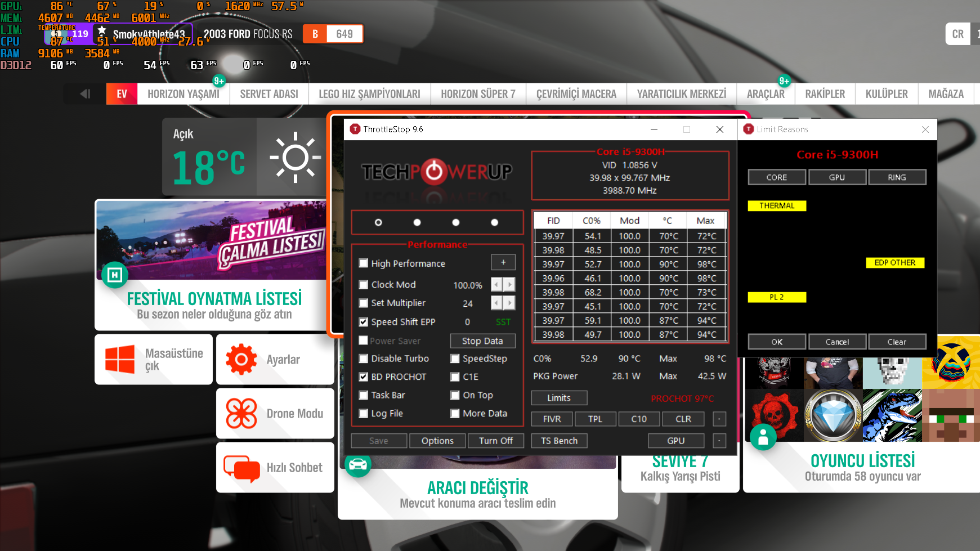The width and height of the screenshot is (980, 551).
Task: Click the Limits button
Action: [x=559, y=398]
